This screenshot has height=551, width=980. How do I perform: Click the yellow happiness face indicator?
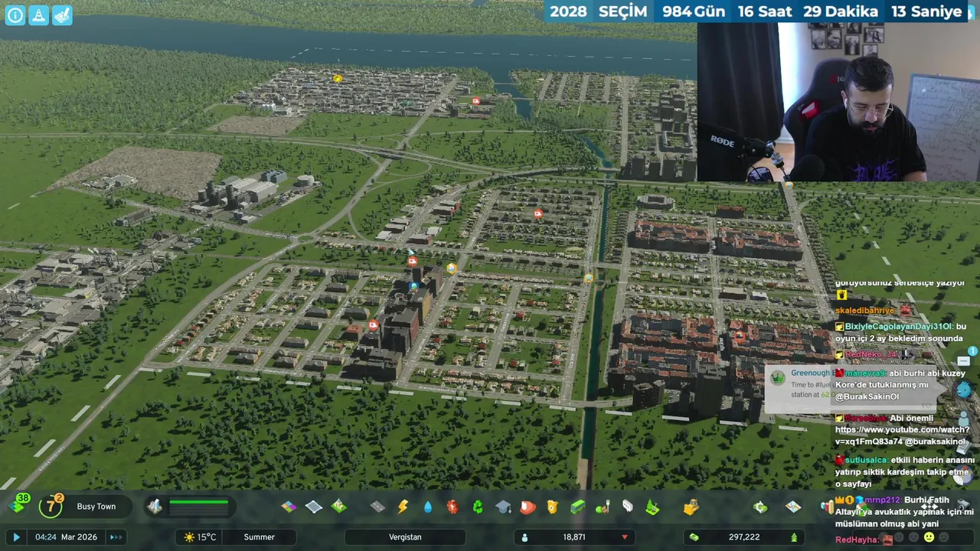(929, 537)
